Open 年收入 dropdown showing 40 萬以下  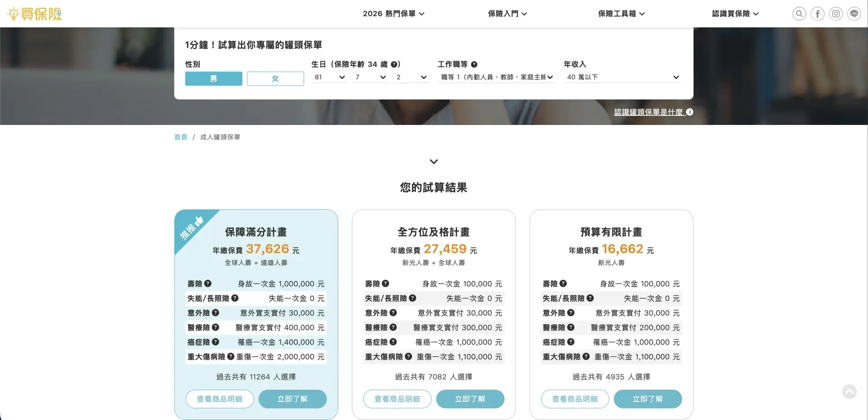(623, 77)
